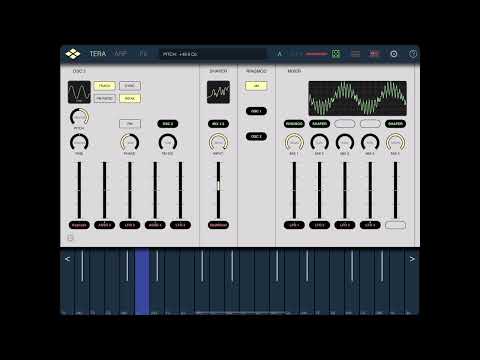Toggle the FM button above Phase knob
480x360 pixels.
pos(130,124)
